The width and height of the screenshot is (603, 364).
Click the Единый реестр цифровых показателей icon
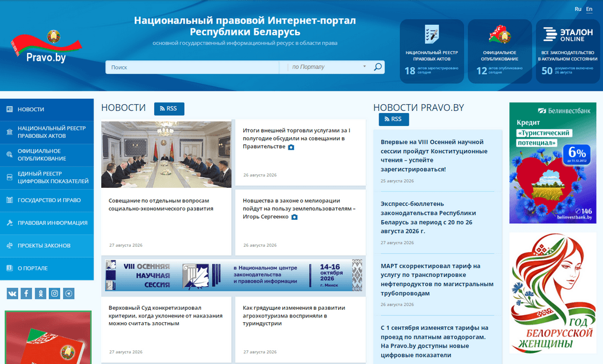(x=9, y=177)
